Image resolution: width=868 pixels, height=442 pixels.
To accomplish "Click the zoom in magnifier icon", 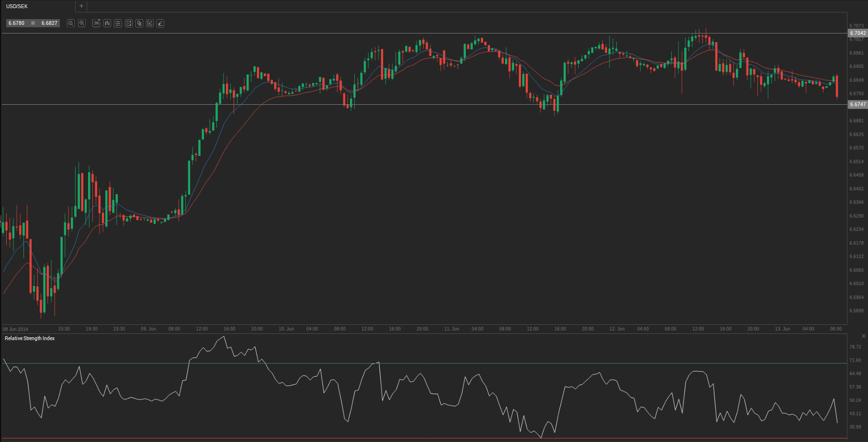I will point(82,23).
